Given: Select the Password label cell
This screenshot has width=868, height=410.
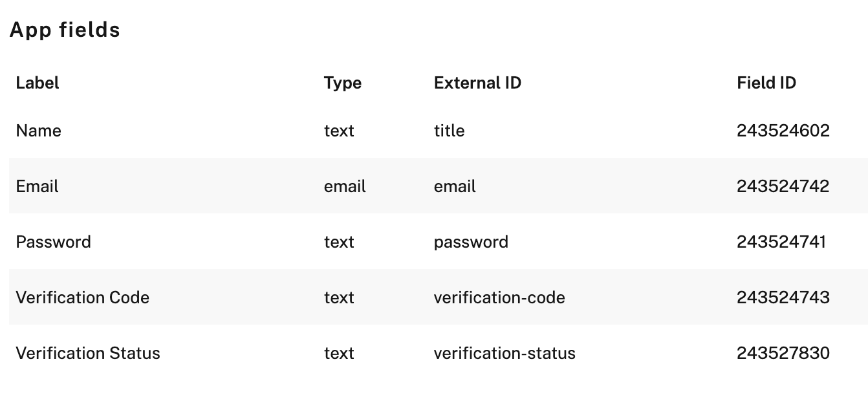Looking at the screenshot, I should pos(54,242).
